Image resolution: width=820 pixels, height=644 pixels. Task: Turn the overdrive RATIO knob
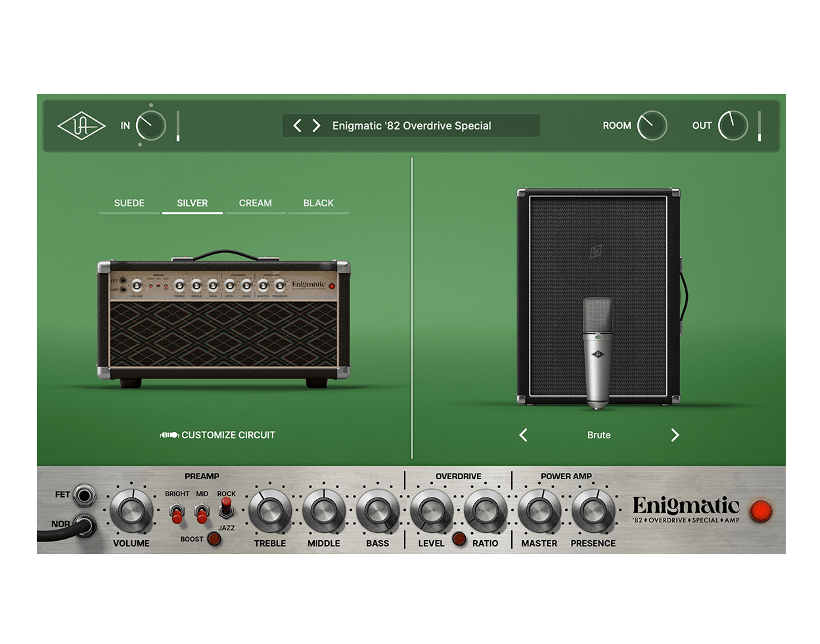(486, 511)
